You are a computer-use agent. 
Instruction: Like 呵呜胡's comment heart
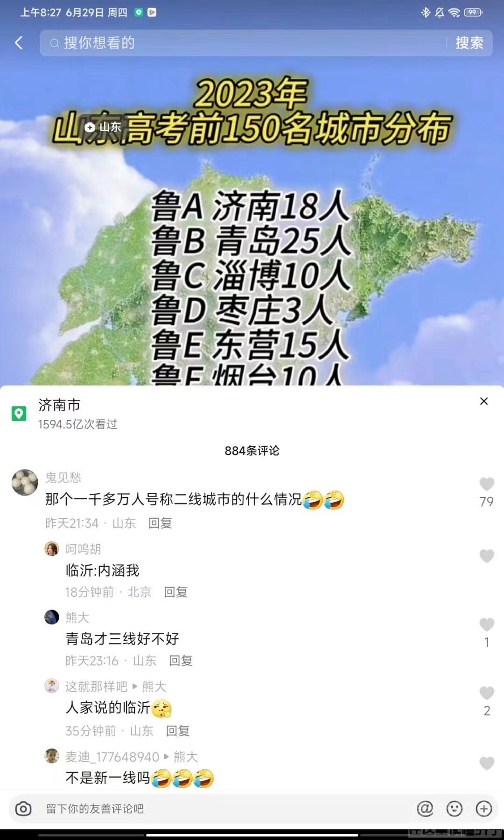coord(487,556)
